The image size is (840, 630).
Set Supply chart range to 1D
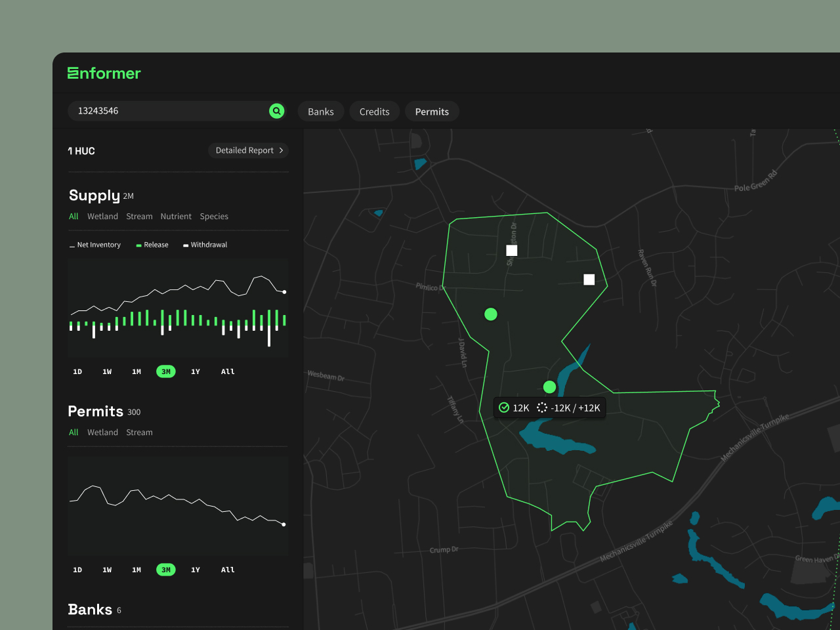(77, 371)
